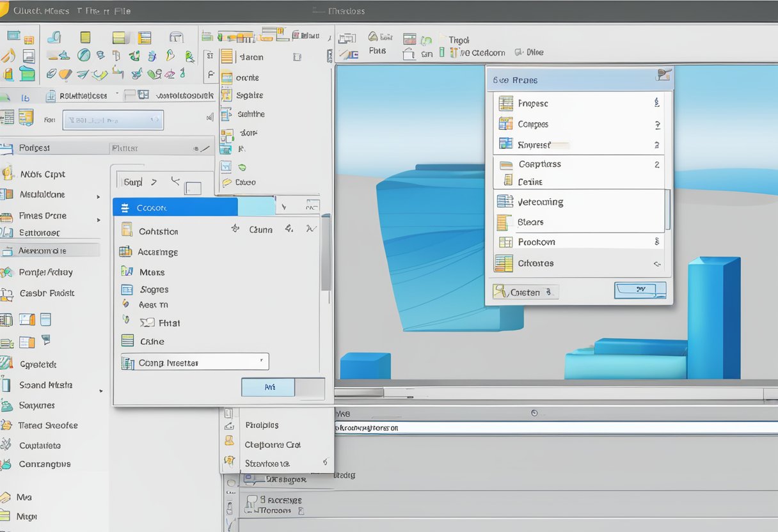Choose the Cohtstion menu item
Viewport: 778px width, 532px height.
(159, 231)
